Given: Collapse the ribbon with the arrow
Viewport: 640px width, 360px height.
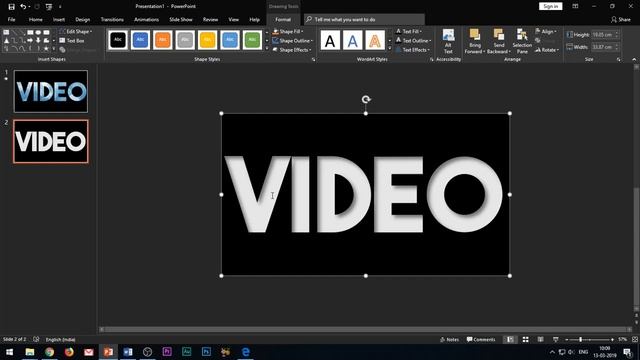Looking at the screenshot, I should [x=634, y=60].
